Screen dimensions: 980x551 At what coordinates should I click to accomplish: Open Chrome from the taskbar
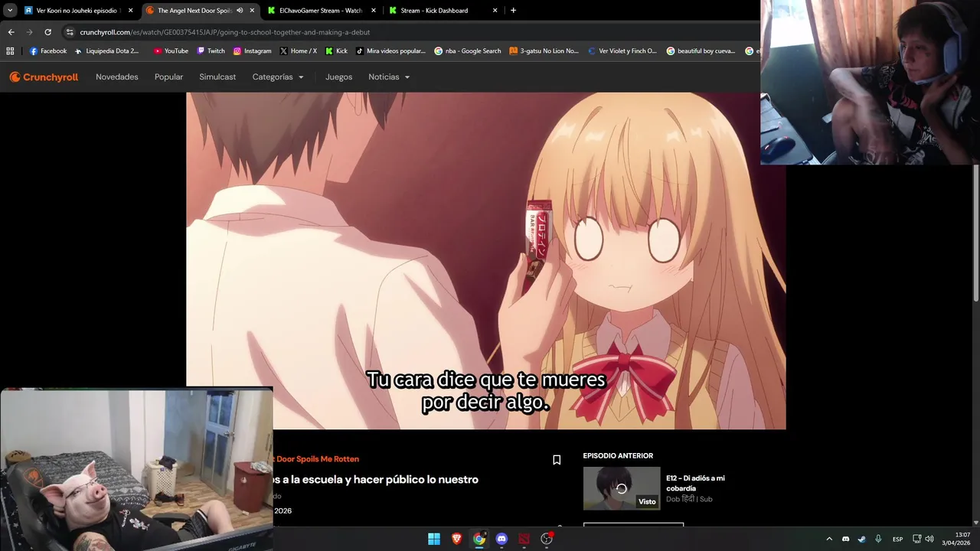479,539
